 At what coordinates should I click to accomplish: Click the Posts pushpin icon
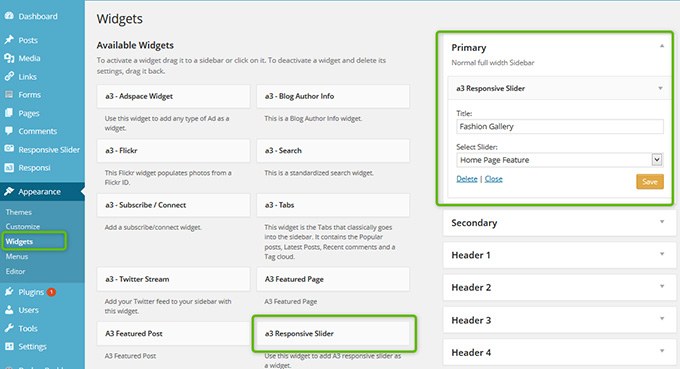[x=9, y=39]
